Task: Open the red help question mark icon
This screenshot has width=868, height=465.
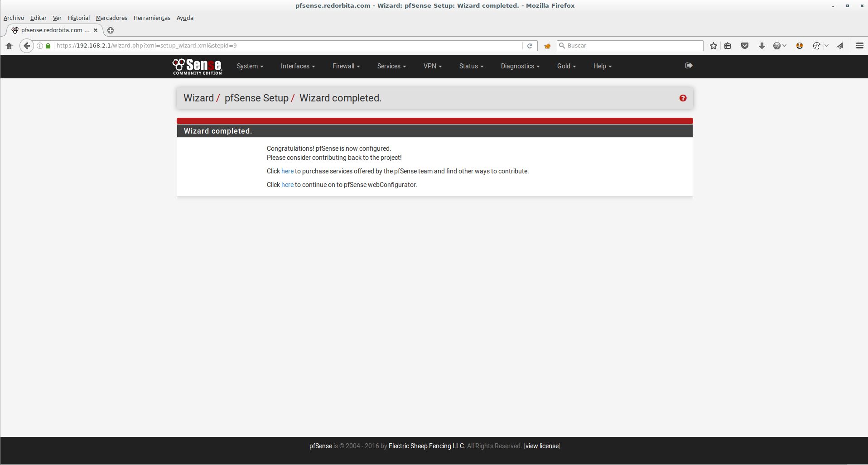Action: (683, 98)
